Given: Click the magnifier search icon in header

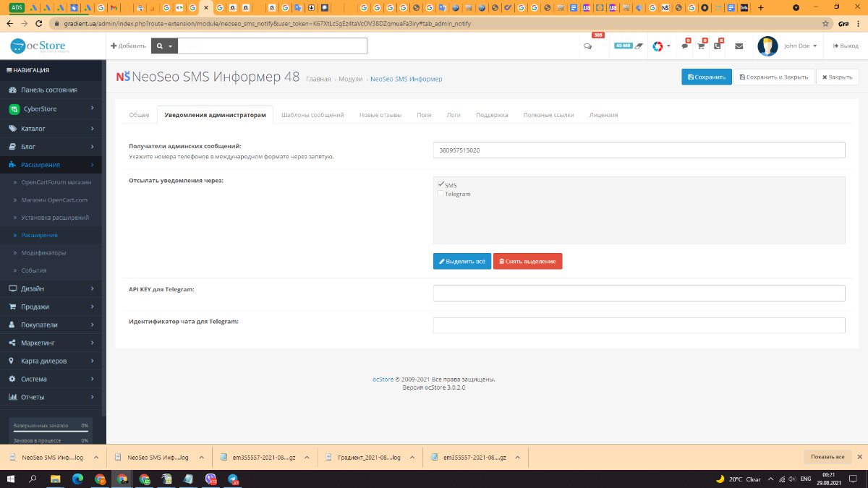Looking at the screenshot, I should (x=160, y=46).
